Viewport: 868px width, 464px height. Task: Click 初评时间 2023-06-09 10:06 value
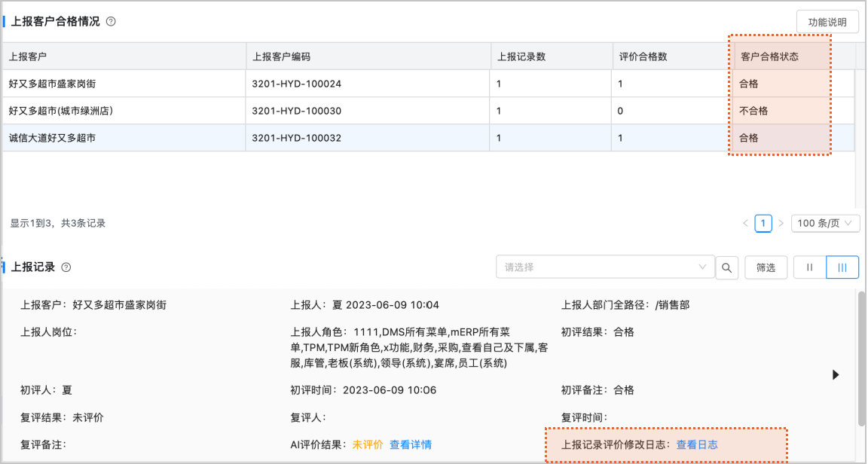(x=390, y=390)
